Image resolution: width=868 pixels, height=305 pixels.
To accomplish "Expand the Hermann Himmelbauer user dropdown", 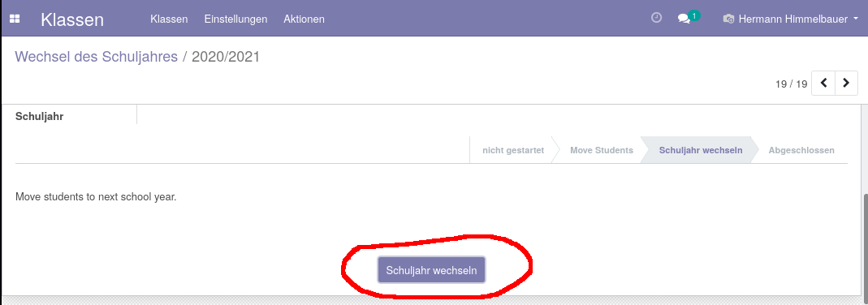I will point(791,19).
